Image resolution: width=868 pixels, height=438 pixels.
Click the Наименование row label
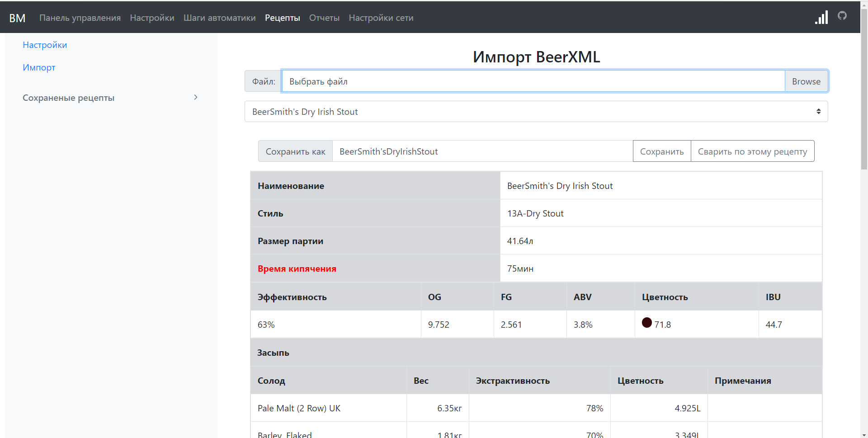[x=291, y=186]
